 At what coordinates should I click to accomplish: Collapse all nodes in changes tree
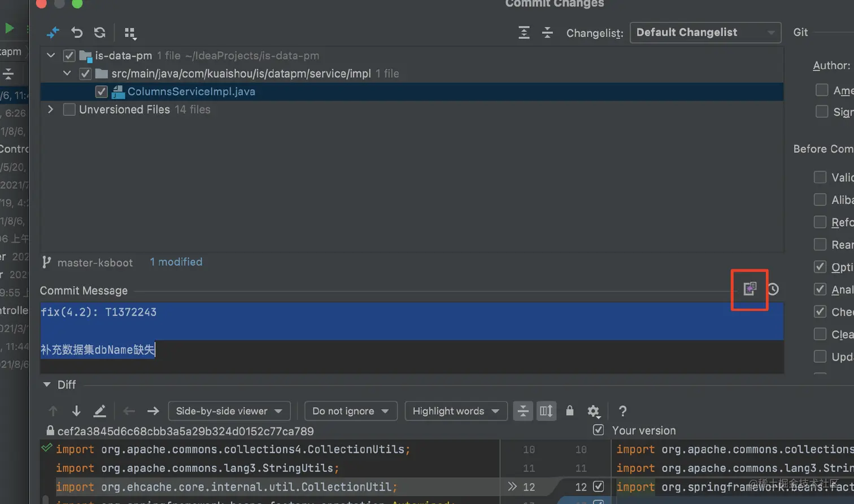point(547,33)
